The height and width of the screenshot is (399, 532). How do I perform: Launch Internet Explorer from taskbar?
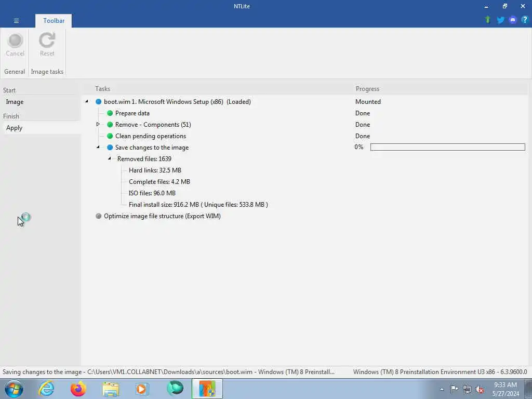[46, 389]
